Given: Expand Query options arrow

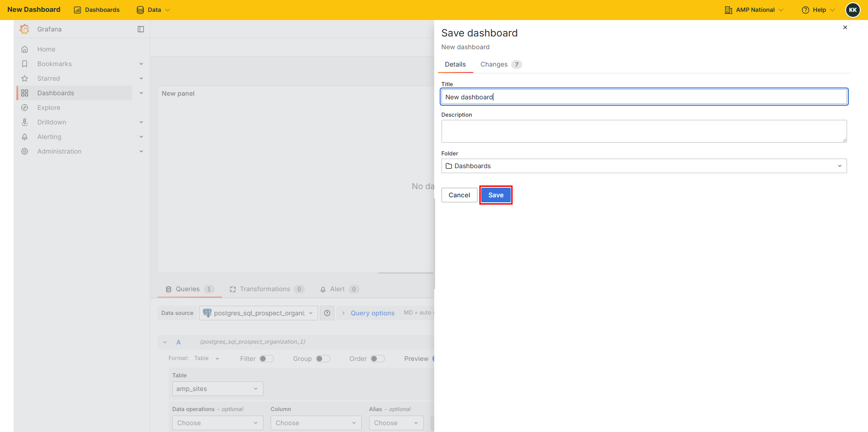Looking at the screenshot, I should [x=344, y=313].
